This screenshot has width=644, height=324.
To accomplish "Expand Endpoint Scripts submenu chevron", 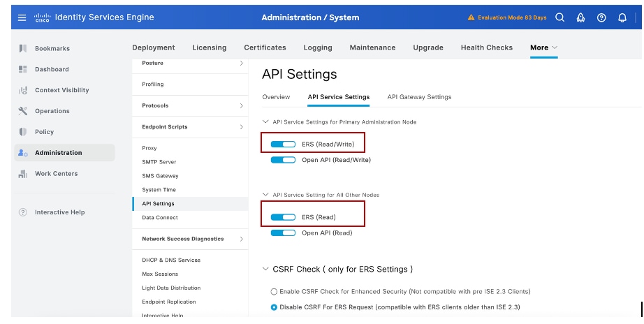I will 241,127.
